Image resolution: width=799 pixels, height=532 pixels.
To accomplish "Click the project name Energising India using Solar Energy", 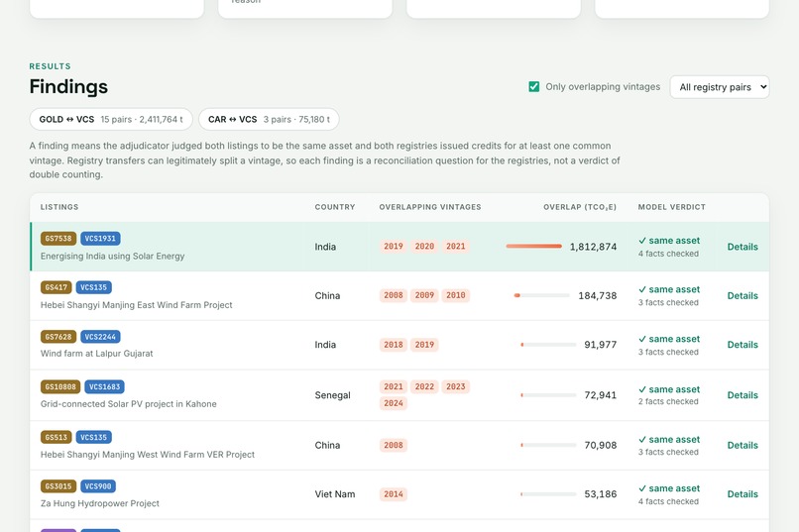I will coord(113,256).
